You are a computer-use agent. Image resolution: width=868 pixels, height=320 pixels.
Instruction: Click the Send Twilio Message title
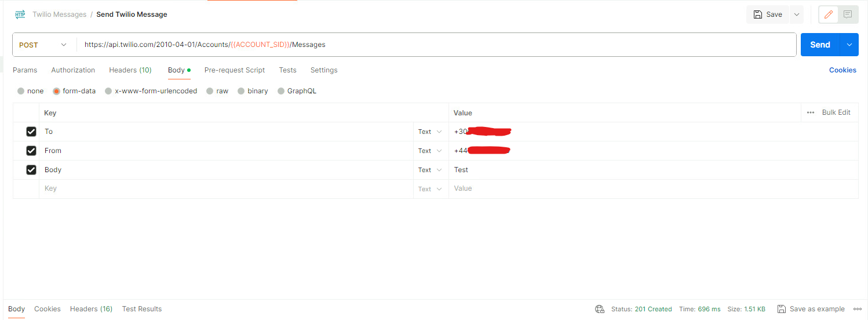(x=132, y=14)
